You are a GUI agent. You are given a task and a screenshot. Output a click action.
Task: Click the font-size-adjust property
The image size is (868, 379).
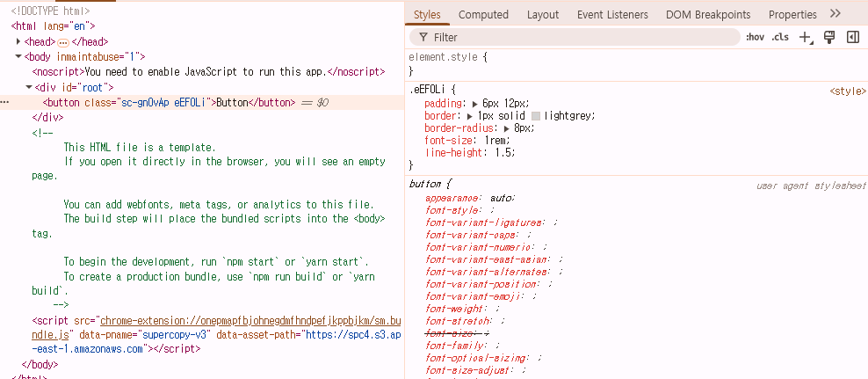pos(468,370)
